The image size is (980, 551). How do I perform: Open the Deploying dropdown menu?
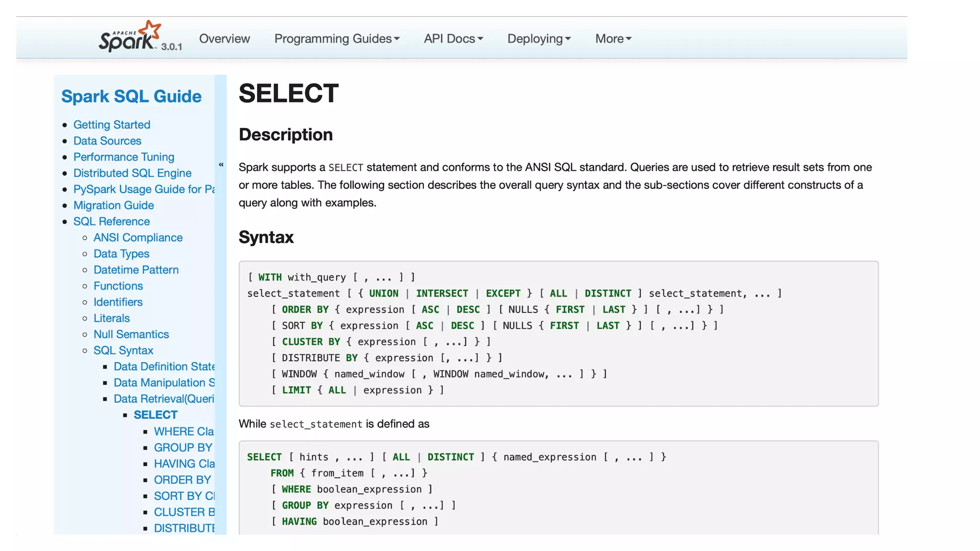pyautogui.click(x=539, y=39)
